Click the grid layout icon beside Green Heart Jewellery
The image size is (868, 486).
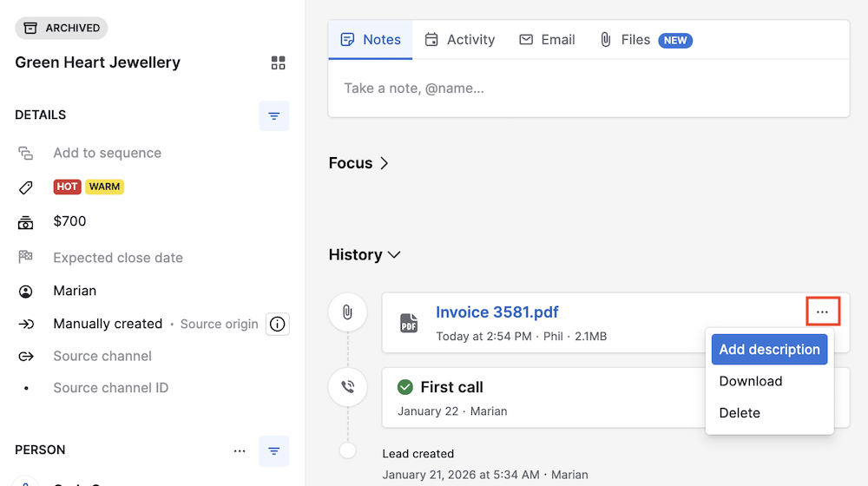click(x=278, y=62)
